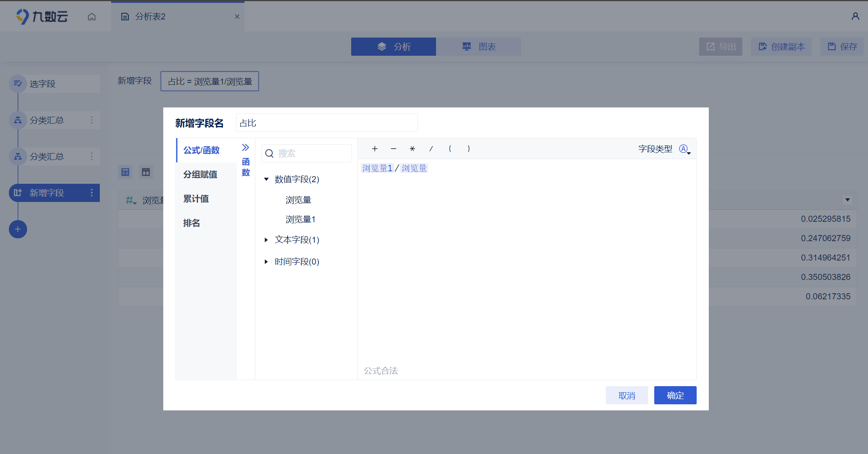868x454 pixels.
Task: Click the value 0.025295815
Action: (x=826, y=219)
